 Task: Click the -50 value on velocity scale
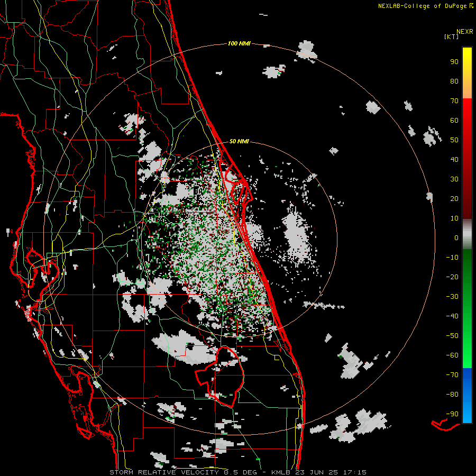pos(452,336)
